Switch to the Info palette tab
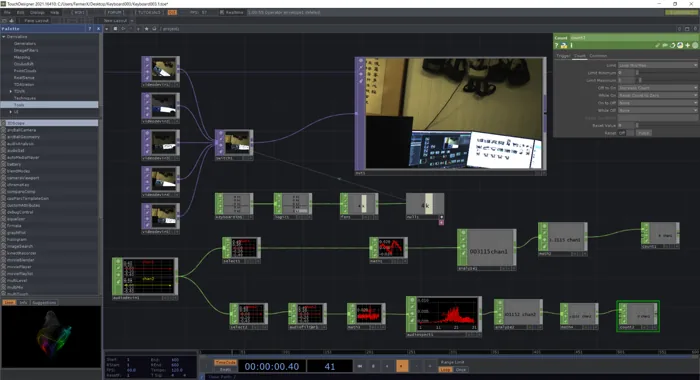This screenshot has height=380, width=700. pyautogui.click(x=23, y=302)
